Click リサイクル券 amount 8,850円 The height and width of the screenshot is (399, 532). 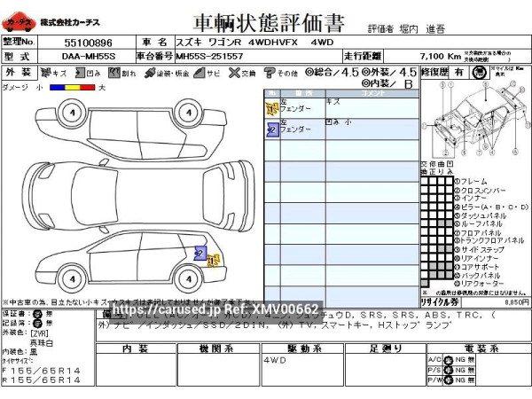click(517, 302)
